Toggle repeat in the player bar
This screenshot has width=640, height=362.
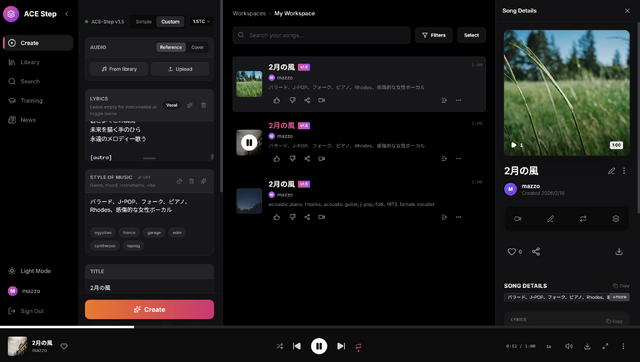358,346
